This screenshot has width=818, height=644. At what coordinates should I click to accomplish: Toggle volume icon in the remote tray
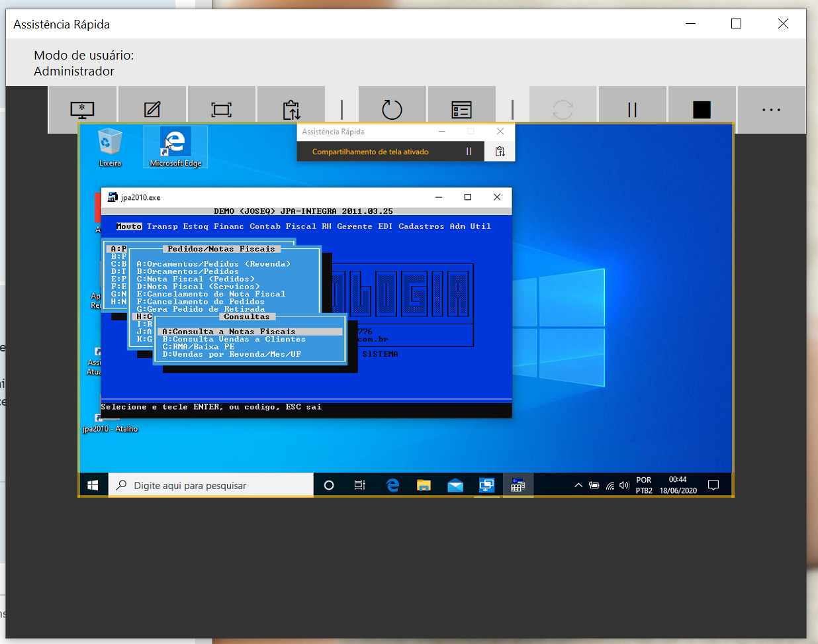click(624, 486)
